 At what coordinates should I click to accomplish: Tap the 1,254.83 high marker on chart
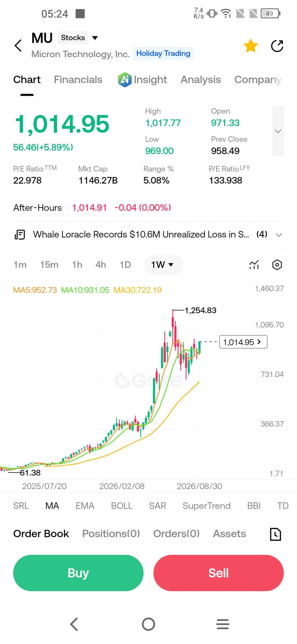click(x=200, y=310)
